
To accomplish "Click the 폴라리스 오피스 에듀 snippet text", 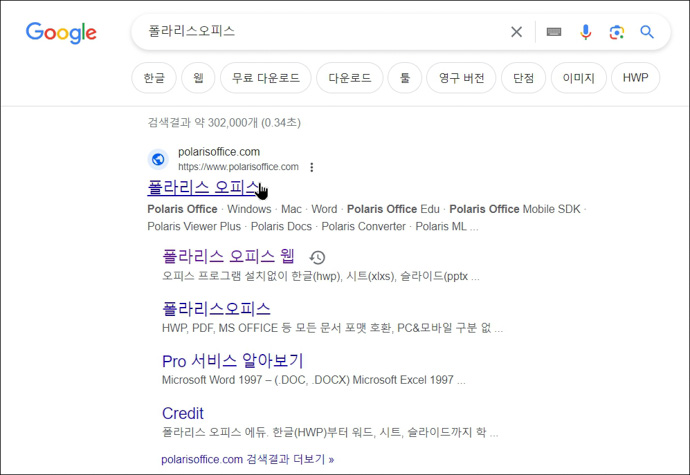I will pyautogui.click(x=330, y=432).
